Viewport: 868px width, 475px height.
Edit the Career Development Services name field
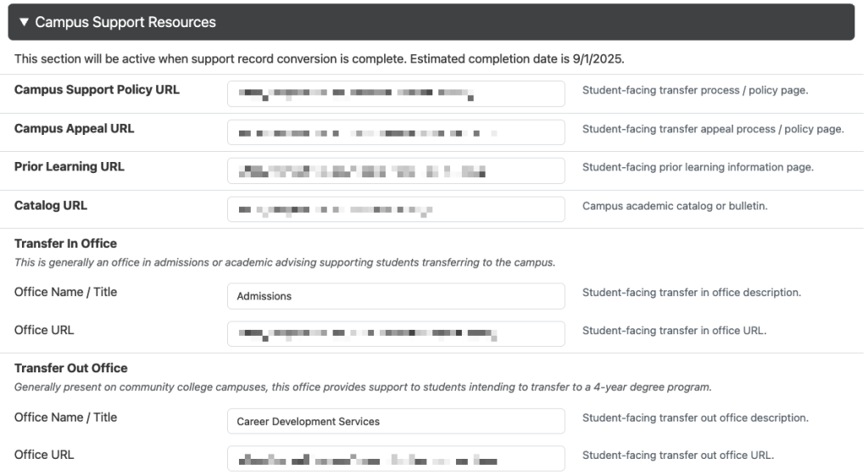[396, 422]
